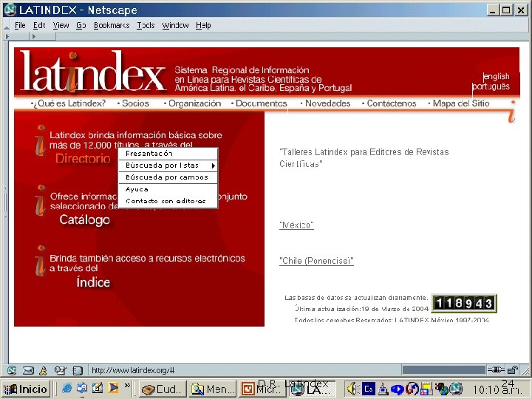Open the Window menu
Screen dimensions: 532x399
(175, 25)
